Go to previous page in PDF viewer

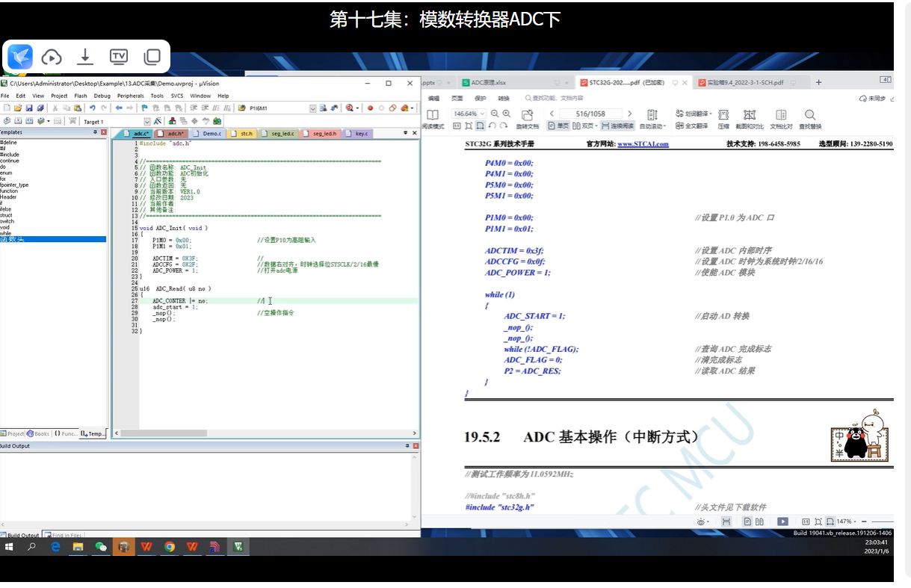(x=552, y=114)
